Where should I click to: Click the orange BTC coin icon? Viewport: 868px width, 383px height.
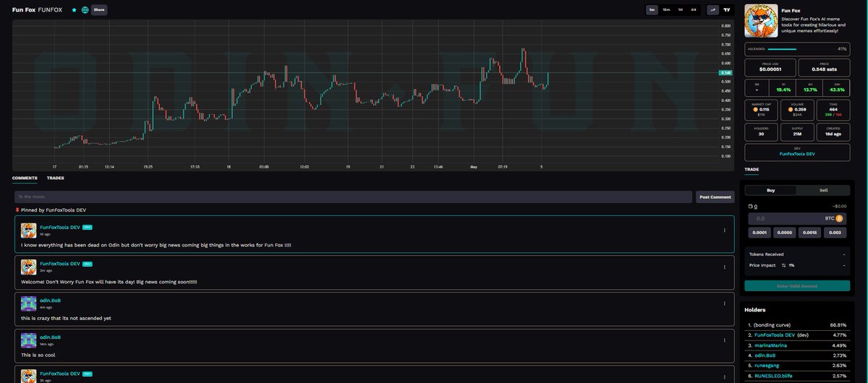[839, 218]
